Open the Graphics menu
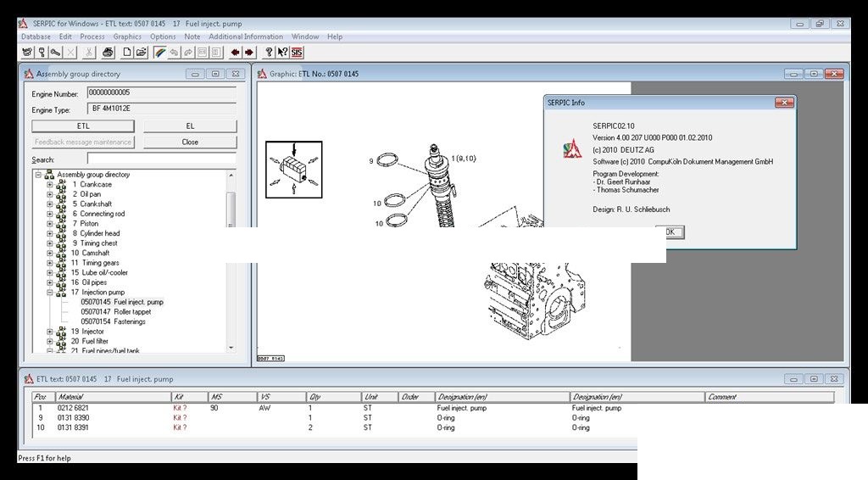 127,36
